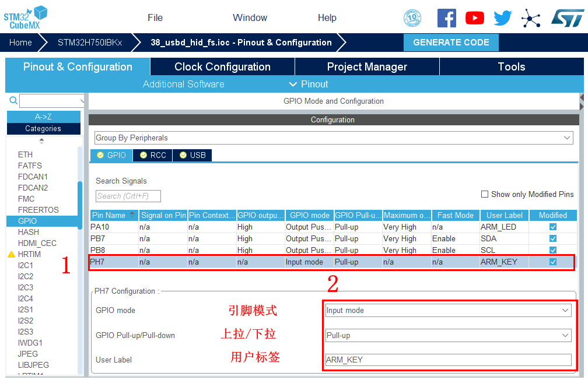The height and width of the screenshot is (380, 588).
Task: Click the STM32CubeMX logo
Action: pos(26,17)
